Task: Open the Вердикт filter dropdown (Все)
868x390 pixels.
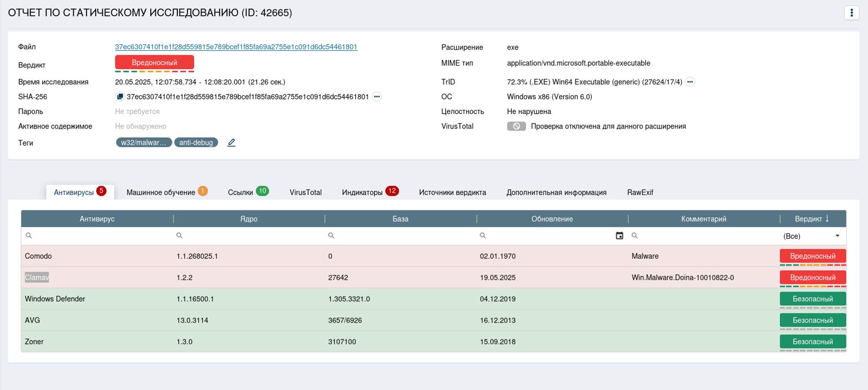Action: [812, 236]
